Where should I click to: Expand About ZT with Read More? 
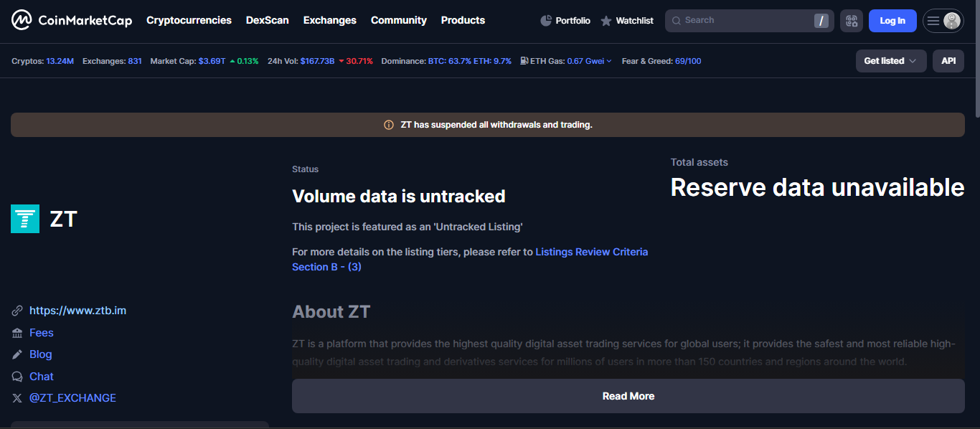tap(628, 396)
